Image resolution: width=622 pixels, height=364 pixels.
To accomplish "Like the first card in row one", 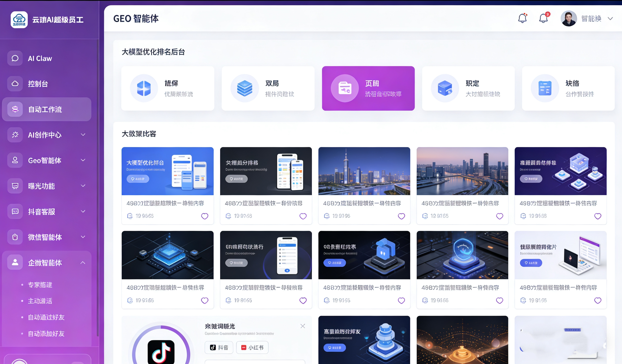I will coord(205,216).
